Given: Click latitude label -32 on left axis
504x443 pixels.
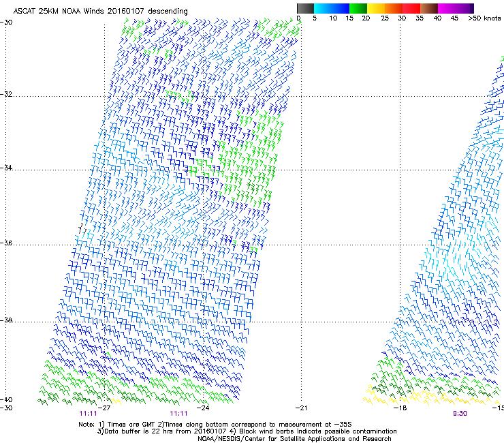Looking at the screenshot, I should pyautogui.click(x=6, y=94).
